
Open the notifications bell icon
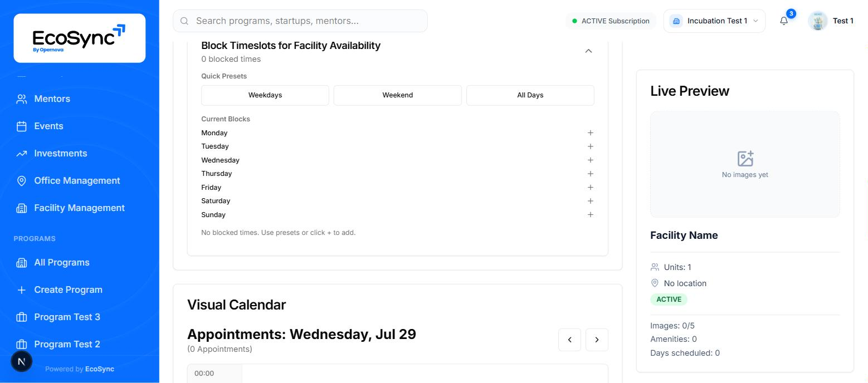tap(784, 21)
